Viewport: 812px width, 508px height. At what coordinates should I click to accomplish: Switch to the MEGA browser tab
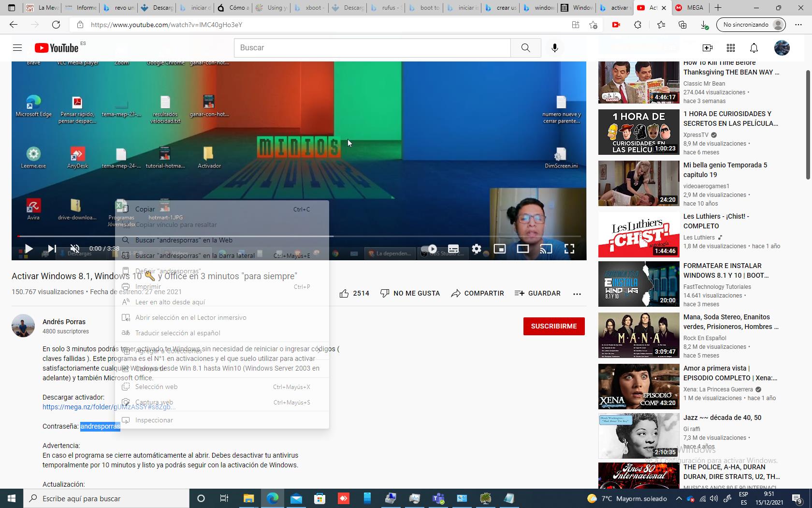pos(690,8)
